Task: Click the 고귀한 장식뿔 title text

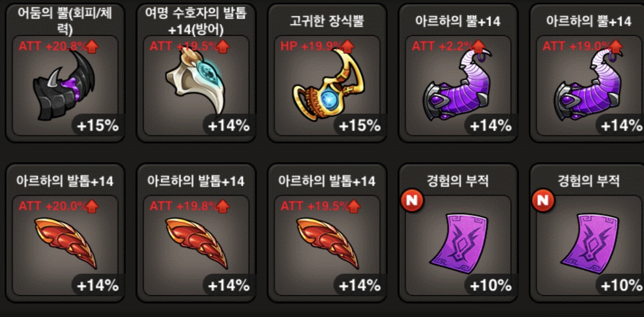Action: coord(327,21)
